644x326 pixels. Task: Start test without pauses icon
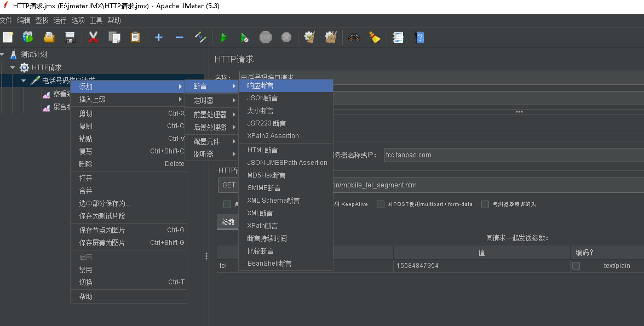(x=245, y=37)
